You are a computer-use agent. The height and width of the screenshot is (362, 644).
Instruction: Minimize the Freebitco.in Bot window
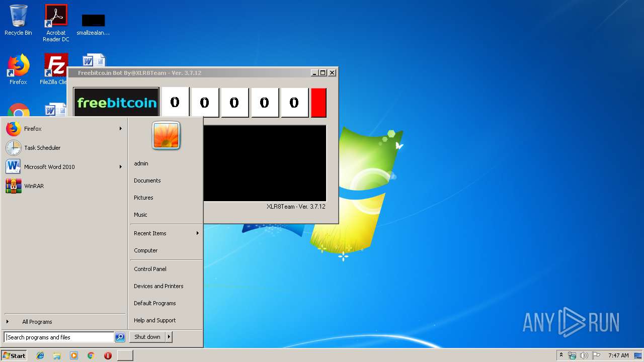tap(314, 73)
